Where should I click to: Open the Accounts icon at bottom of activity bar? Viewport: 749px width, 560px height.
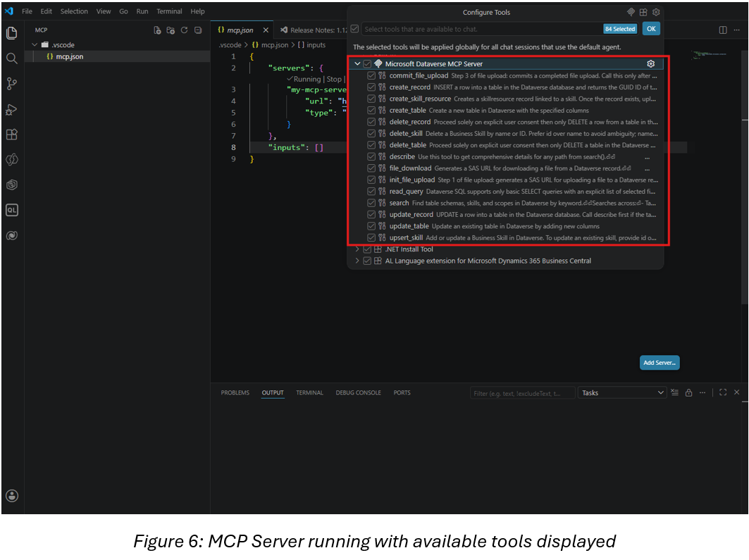12,496
